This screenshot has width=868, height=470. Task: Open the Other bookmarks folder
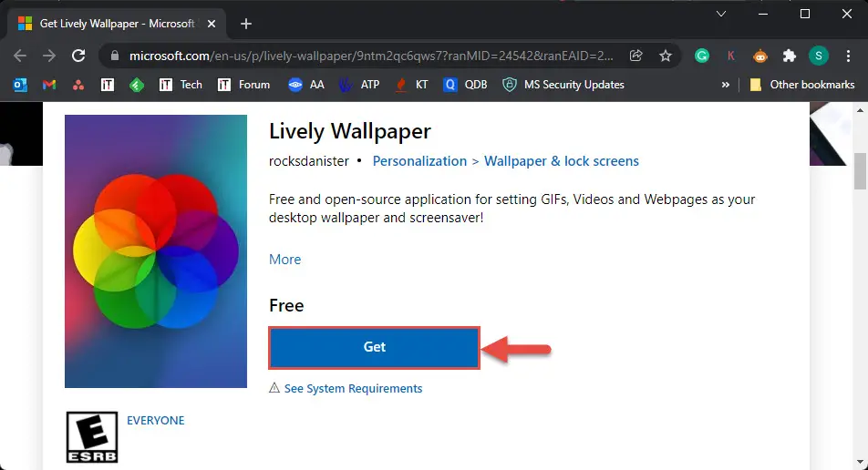pyautogui.click(x=801, y=85)
